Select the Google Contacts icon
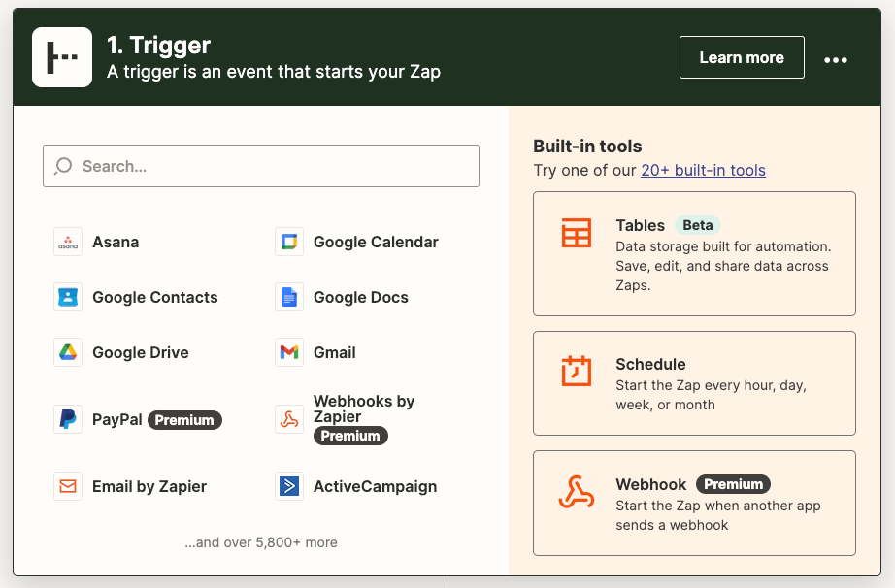 (68, 297)
